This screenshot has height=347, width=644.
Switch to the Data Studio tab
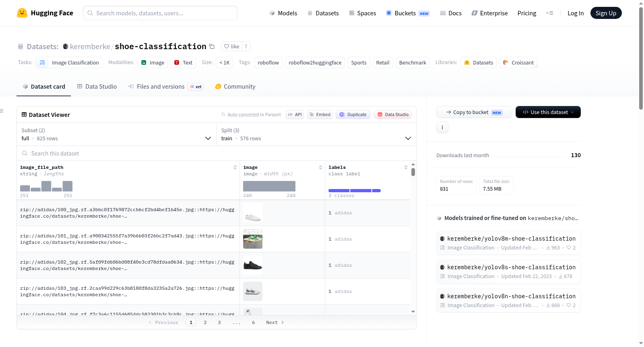[x=97, y=86]
